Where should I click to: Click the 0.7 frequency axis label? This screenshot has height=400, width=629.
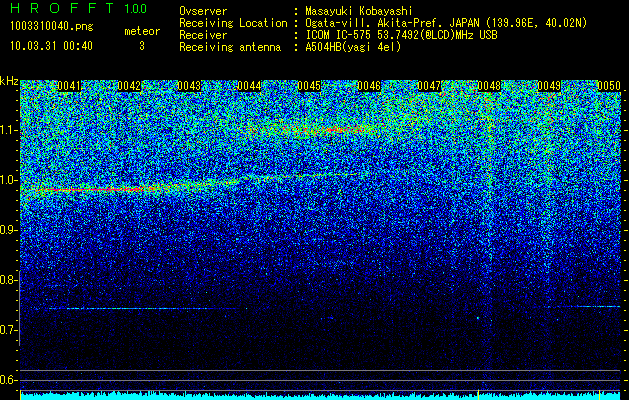8,330
